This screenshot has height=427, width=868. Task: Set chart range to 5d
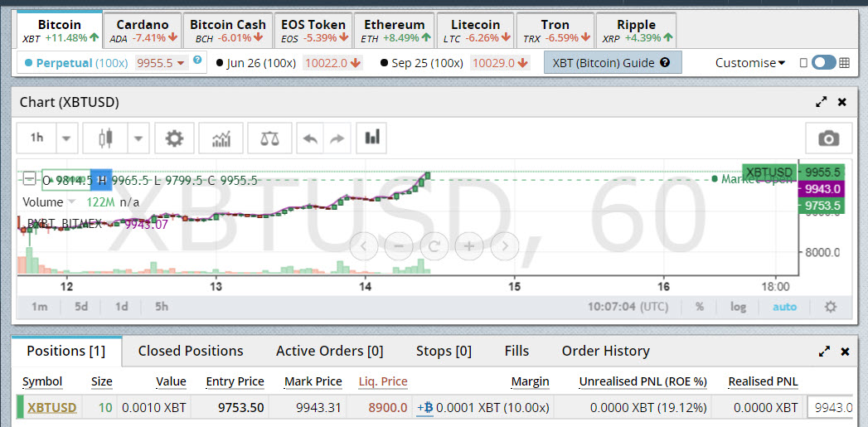pos(80,307)
